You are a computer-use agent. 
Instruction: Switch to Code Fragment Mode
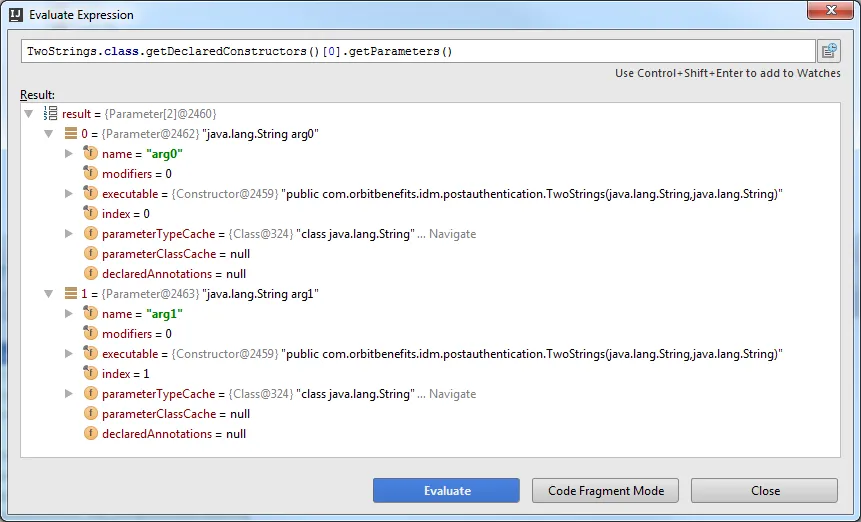606,491
